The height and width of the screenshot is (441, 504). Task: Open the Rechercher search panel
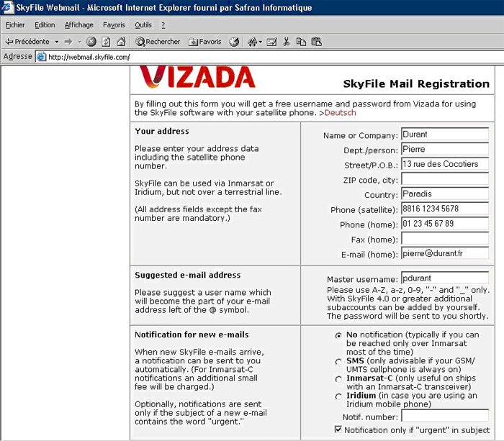158,42
